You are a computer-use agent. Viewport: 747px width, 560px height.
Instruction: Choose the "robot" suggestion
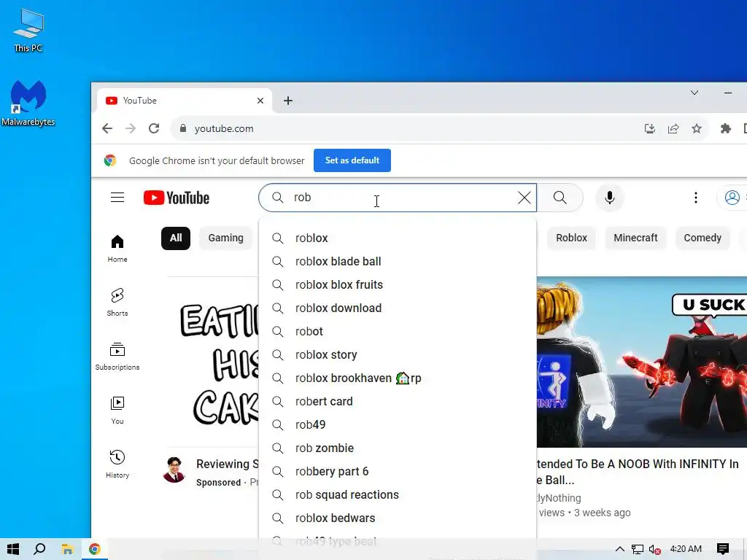[398, 332]
